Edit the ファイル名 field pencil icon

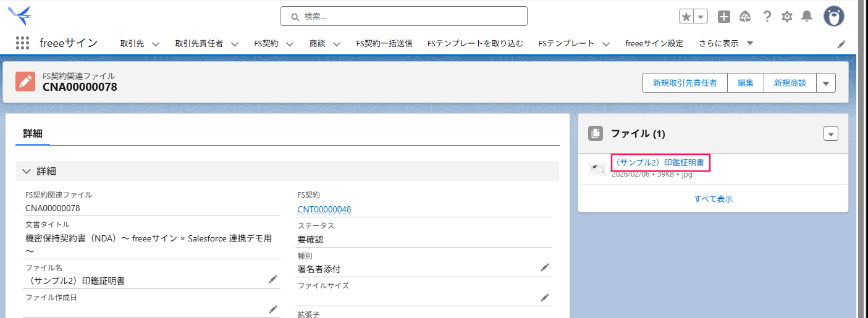(273, 280)
